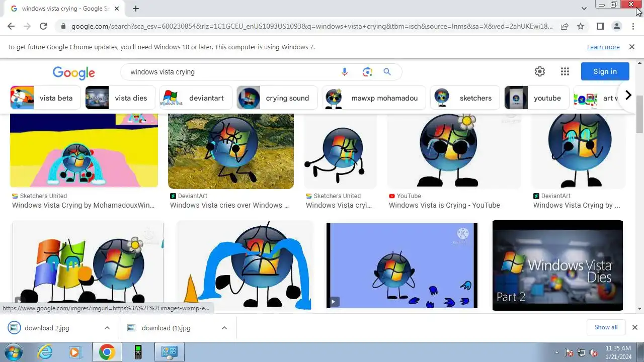Open Windows Start menu orb

click(14, 352)
